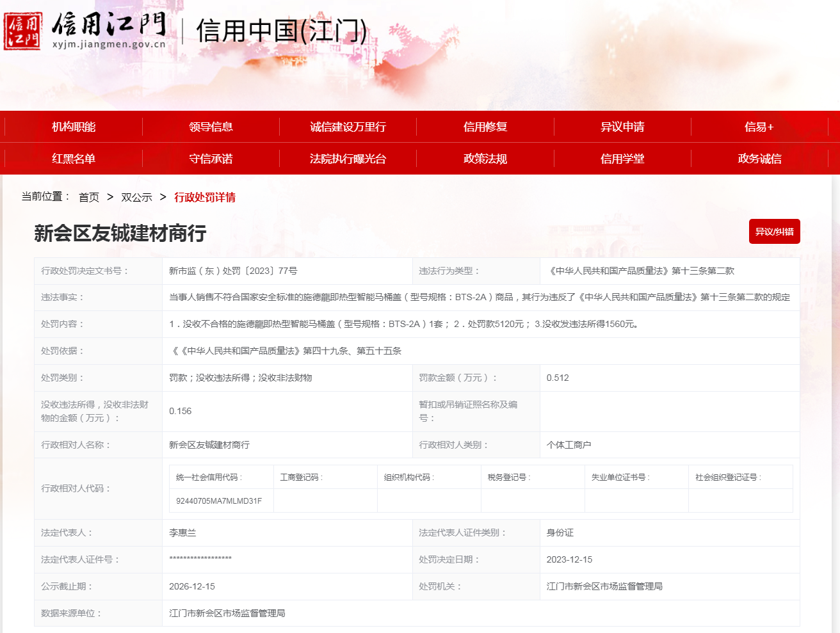Click the 工商登记码 column header
This screenshot has height=633, width=840.
pos(302,477)
